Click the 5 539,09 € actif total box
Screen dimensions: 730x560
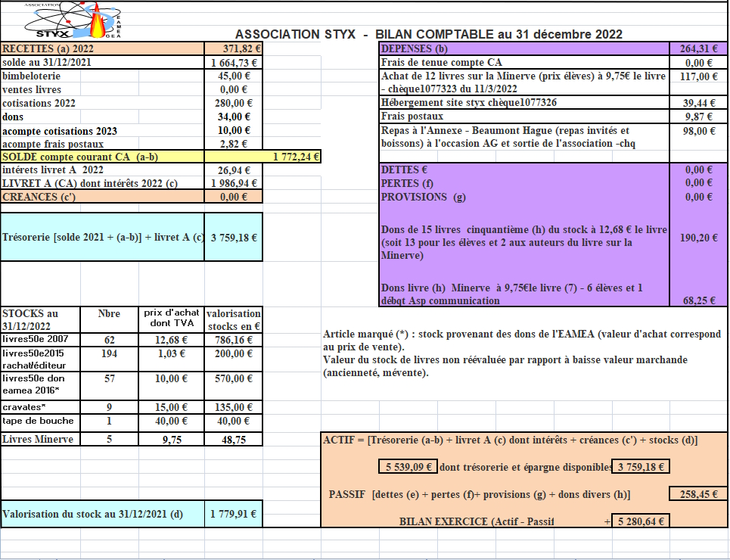[x=409, y=467]
